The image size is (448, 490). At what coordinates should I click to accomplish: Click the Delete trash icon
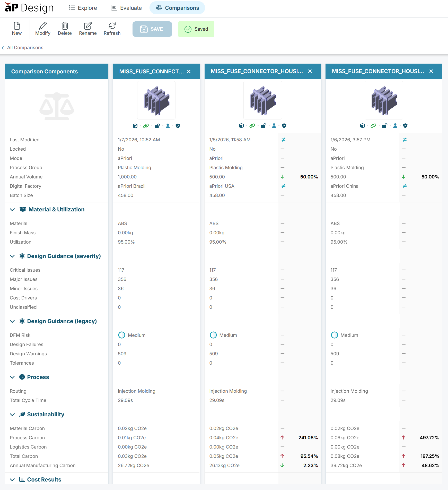pos(65,26)
